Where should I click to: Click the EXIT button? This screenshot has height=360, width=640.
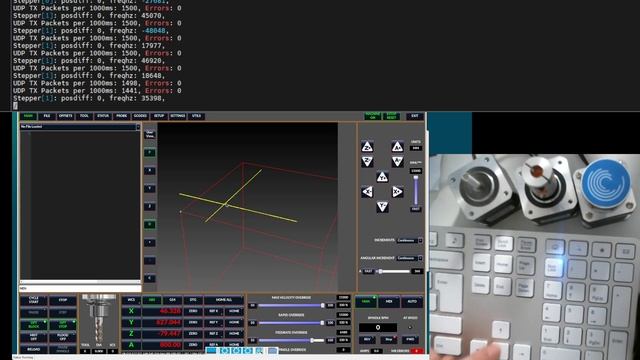click(x=415, y=116)
